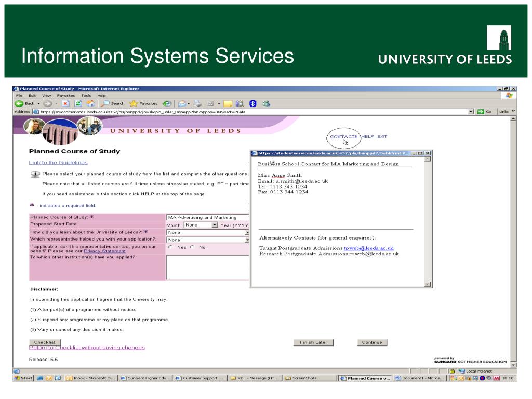Click the IE Back arrow icon
The image size is (532, 399).
[x=19, y=103]
